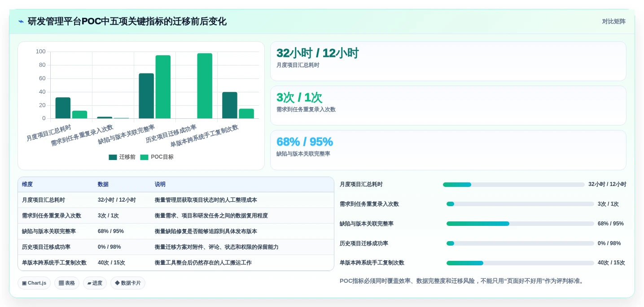Select the 32小时 / 12小时 data card
The height and width of the screenshot is (307, 644).
448,61
